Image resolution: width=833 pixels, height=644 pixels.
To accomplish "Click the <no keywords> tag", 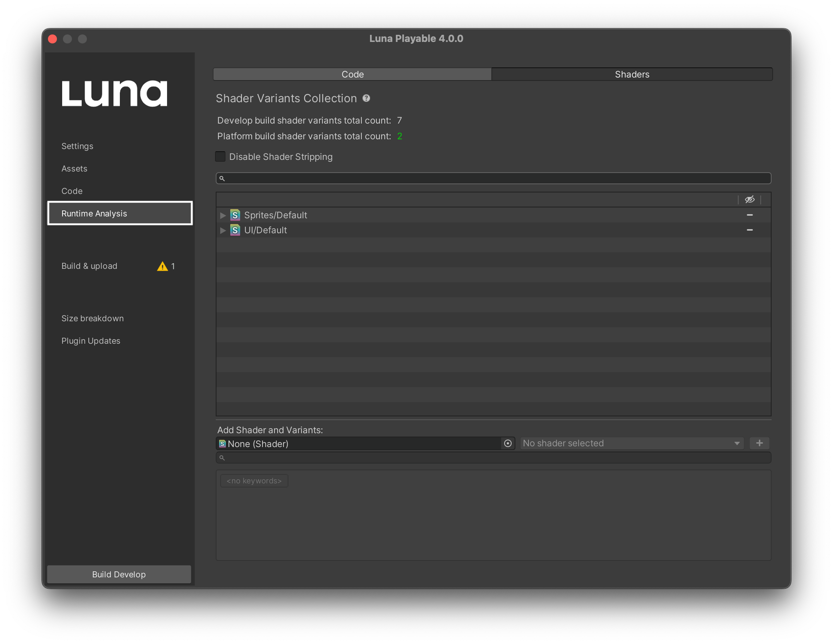I will [254, 481].
